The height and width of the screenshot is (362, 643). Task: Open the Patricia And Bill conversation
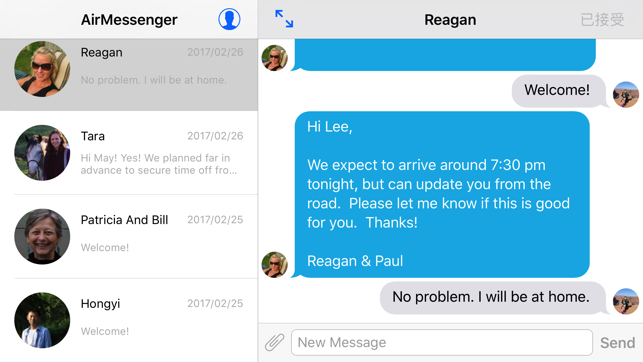point(129,237)
